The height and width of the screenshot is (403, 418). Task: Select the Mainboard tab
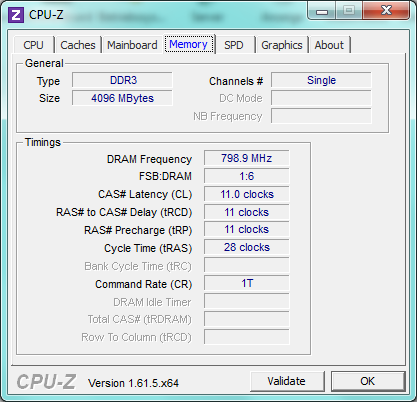(x=132, y=45)
